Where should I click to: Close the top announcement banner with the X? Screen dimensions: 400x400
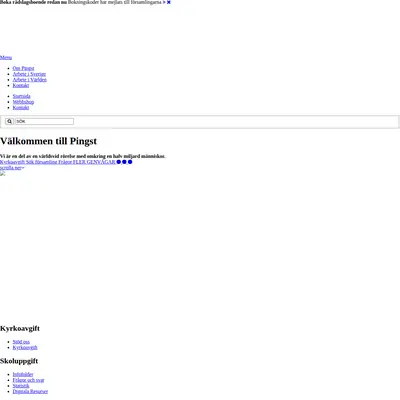click(169, 2)
